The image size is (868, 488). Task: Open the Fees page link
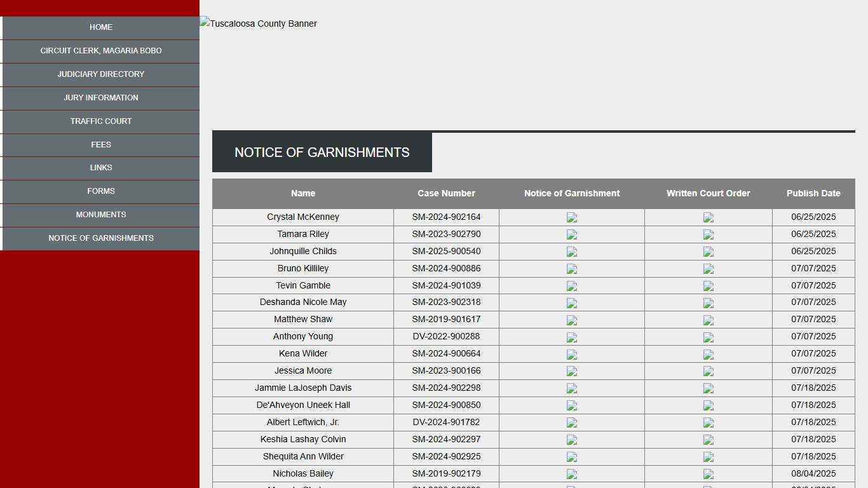pos(101,145)
